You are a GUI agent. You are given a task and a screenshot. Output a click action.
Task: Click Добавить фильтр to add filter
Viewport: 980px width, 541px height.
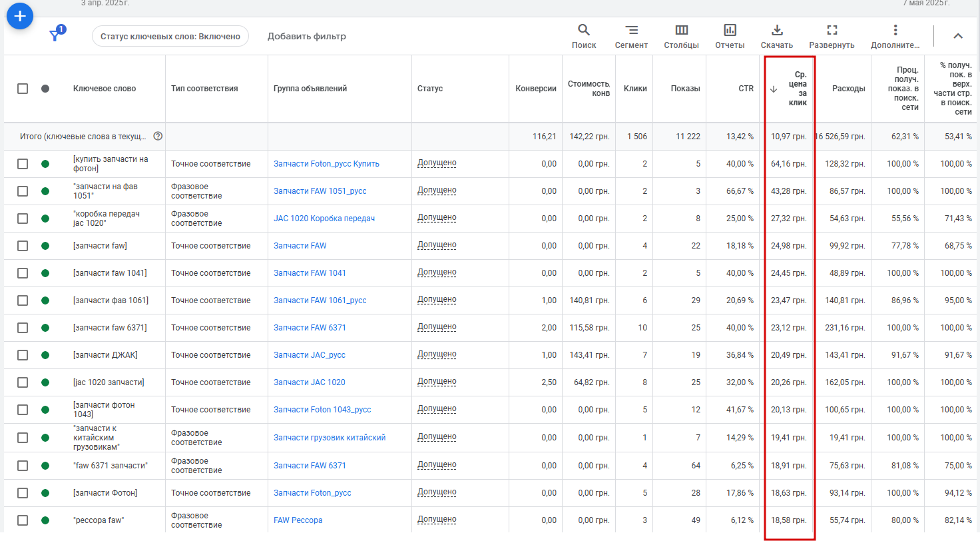tap(307, 36)
